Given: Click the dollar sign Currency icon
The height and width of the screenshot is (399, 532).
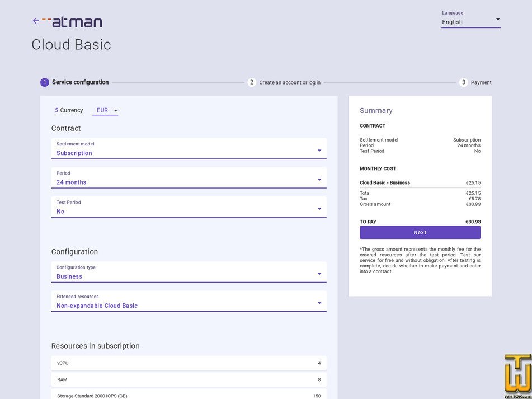Looking at the screenshot, I should click(x=57, y=110).
